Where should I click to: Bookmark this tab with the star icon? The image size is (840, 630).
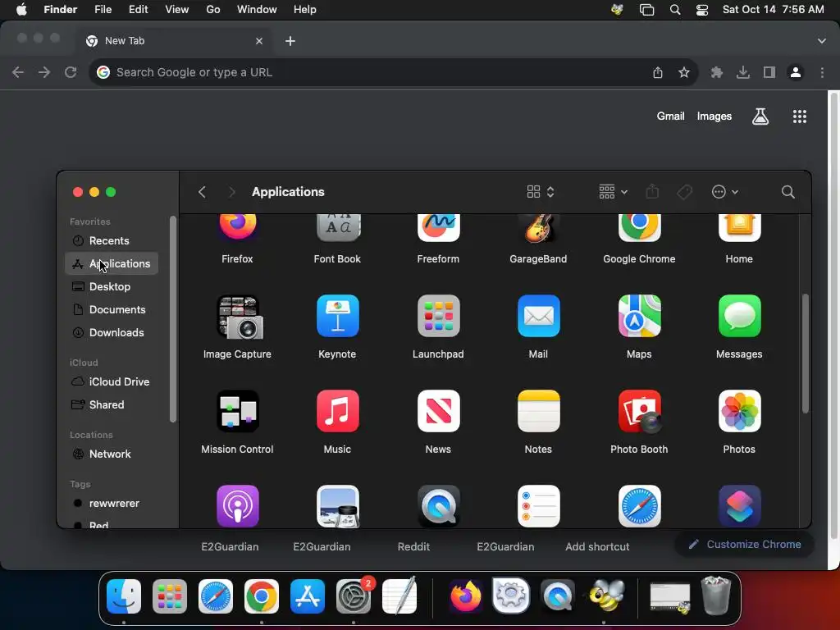(x=683, y=72)
